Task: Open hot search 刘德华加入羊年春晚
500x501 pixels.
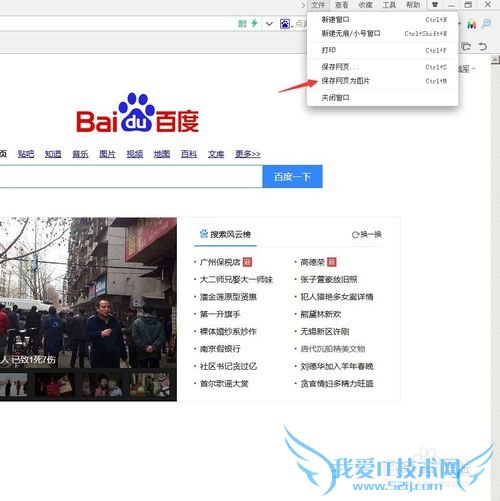Action: (337, 366)
